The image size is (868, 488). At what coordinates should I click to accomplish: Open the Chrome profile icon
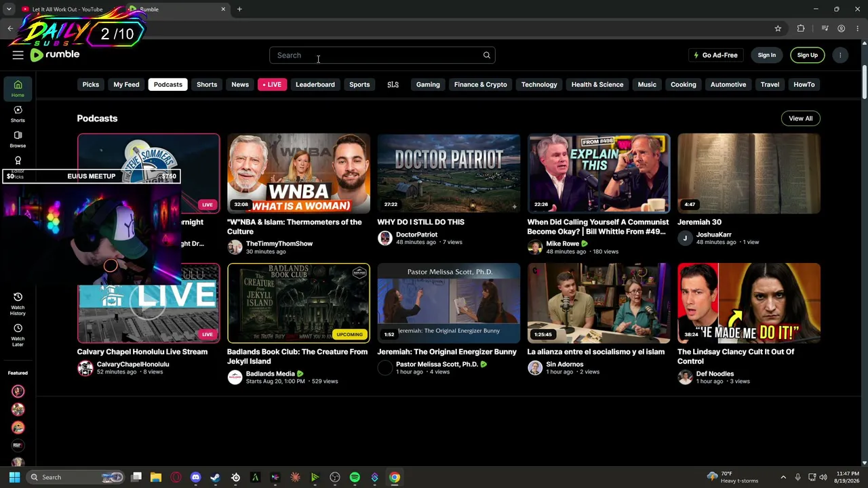coord(841,28)
